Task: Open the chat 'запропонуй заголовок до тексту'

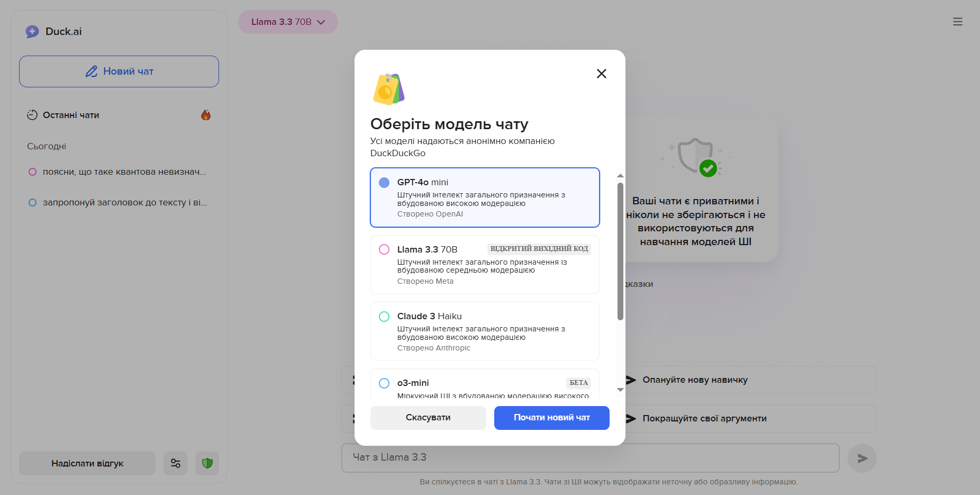Action: [x=124, y=203]
